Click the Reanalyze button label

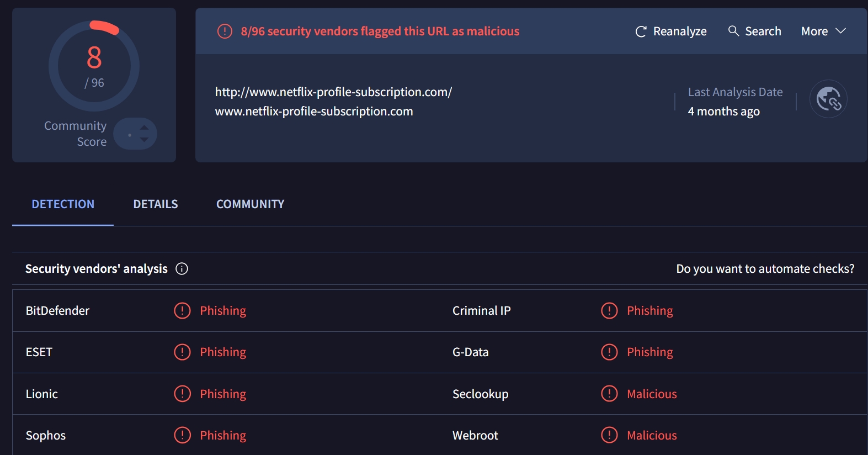680,31
